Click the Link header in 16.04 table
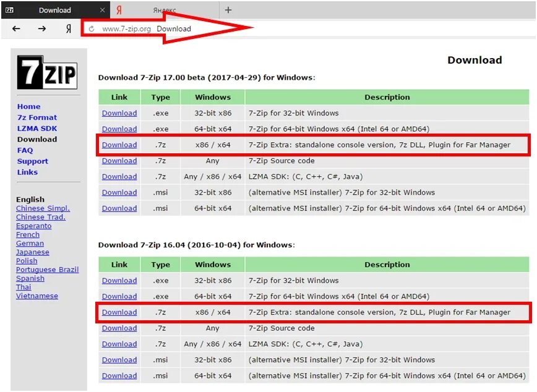 click(x=119, y=265)
